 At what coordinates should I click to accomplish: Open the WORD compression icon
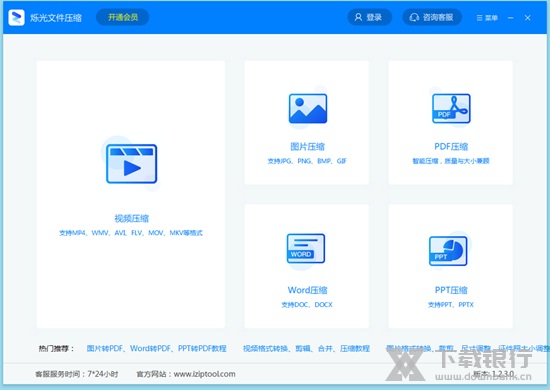tap(306, 248)
